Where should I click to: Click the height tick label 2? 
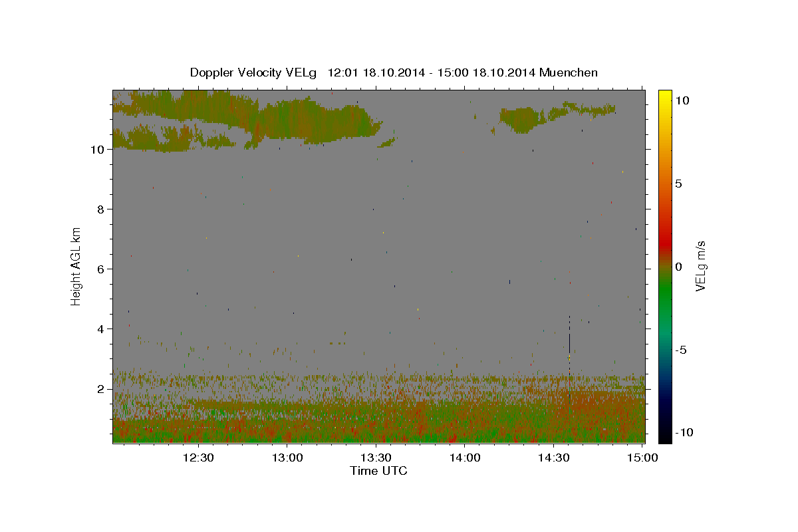pyautogui.click(x=101, y=389)
